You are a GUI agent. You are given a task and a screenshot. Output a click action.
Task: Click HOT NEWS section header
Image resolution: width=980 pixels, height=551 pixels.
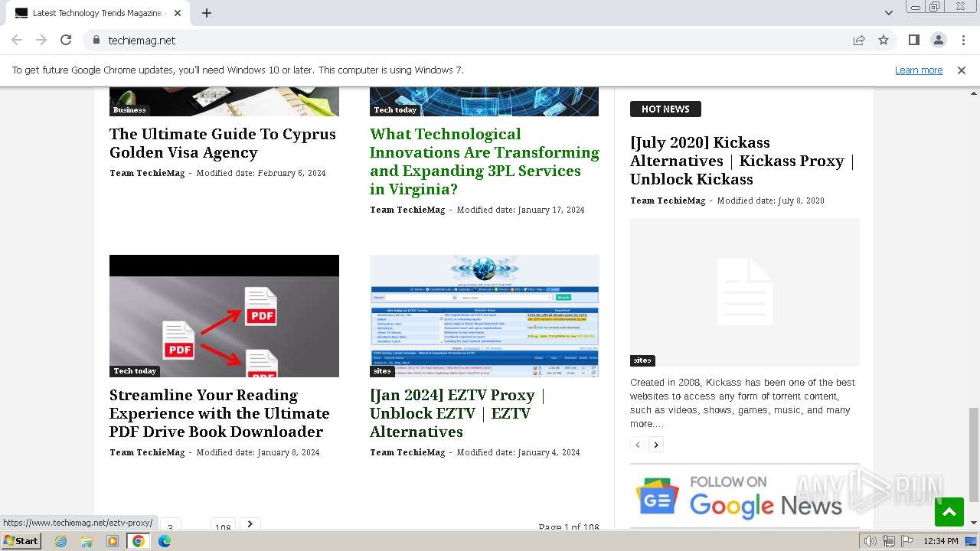pyautogui.click(x=665, y=109)
